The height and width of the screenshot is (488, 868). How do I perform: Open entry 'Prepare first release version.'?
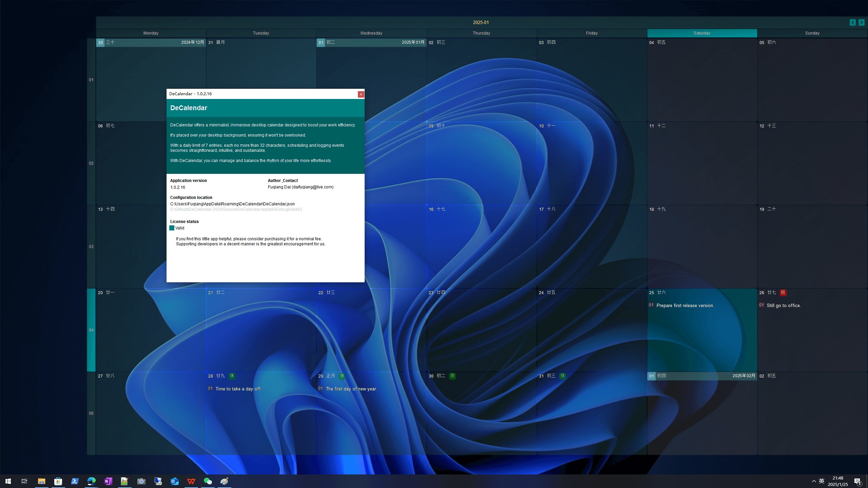[685, 306]
